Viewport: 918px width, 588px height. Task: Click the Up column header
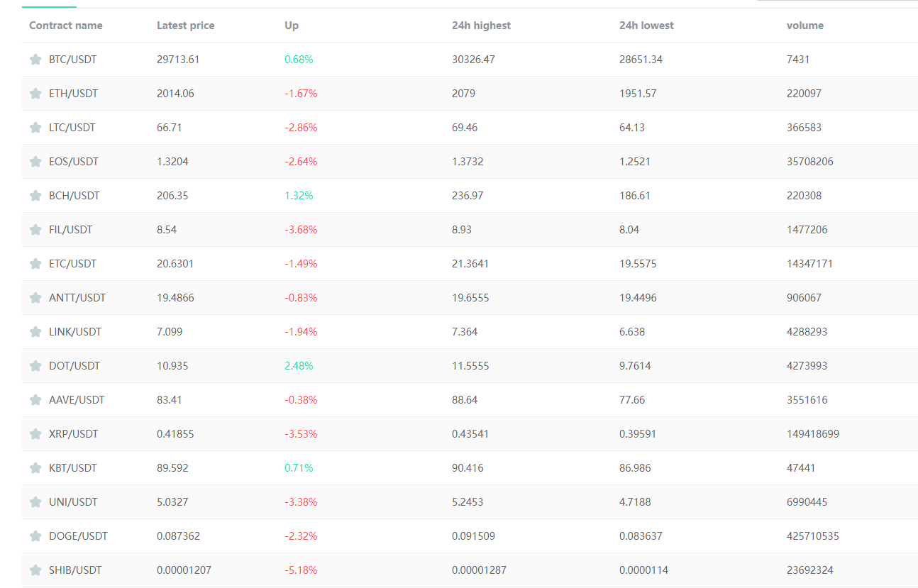[292, 26]
